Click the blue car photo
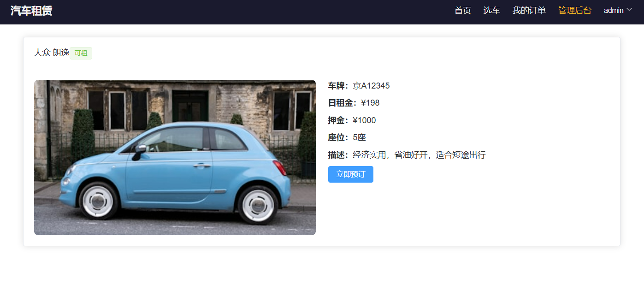 175,157
